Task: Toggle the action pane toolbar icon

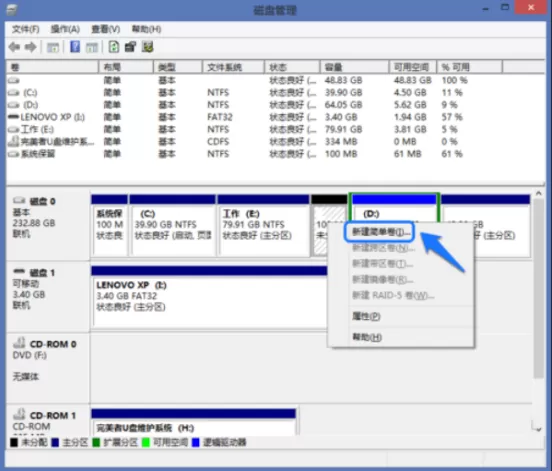Action: (92, 47)
